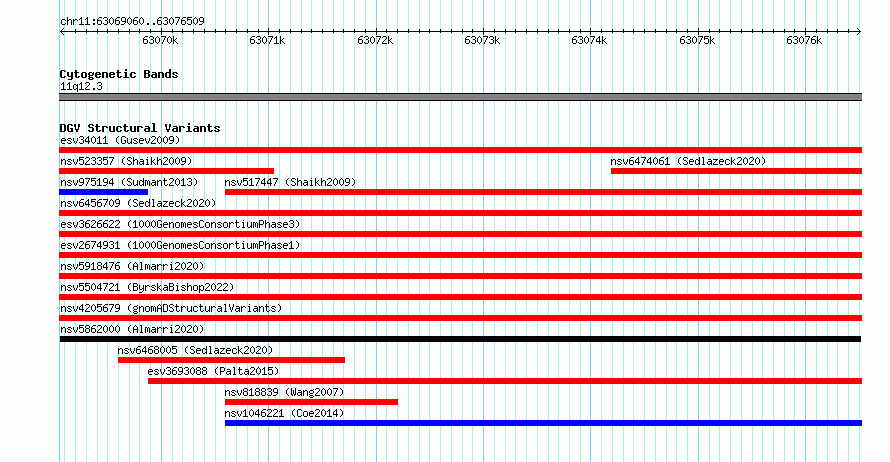The image size is (890, 462).
Task: Click red bar below nsv5504721
Action: [460, 297]
